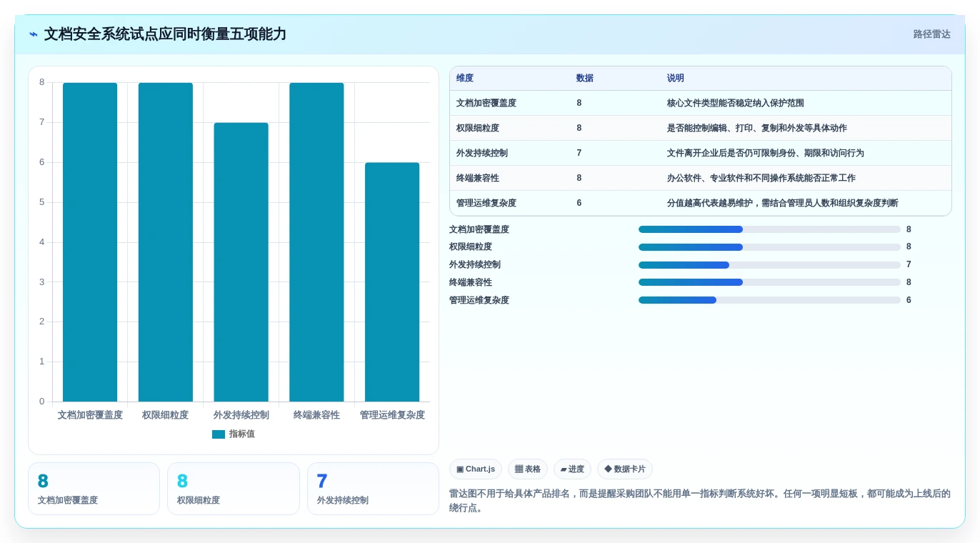
Task: Click the 文档加密覆盖度 progress bar
Action: point(769,229)
